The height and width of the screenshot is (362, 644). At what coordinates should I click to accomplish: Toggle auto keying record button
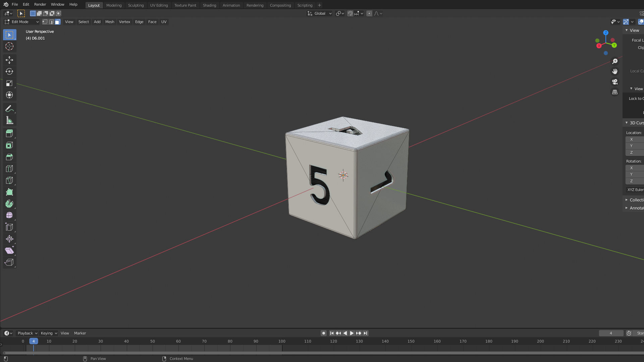point(324,333)
